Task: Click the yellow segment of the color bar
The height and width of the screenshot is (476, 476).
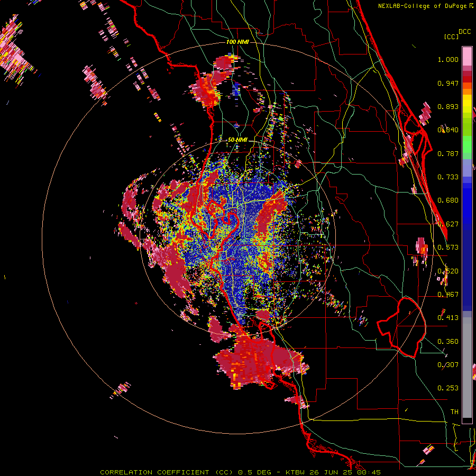Action: (x=467, y=104)
